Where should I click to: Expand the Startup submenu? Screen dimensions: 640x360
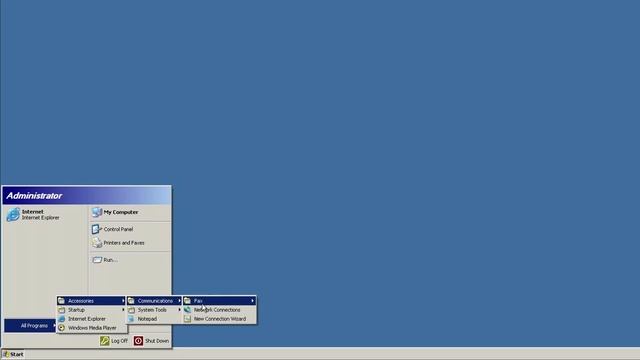91,310
